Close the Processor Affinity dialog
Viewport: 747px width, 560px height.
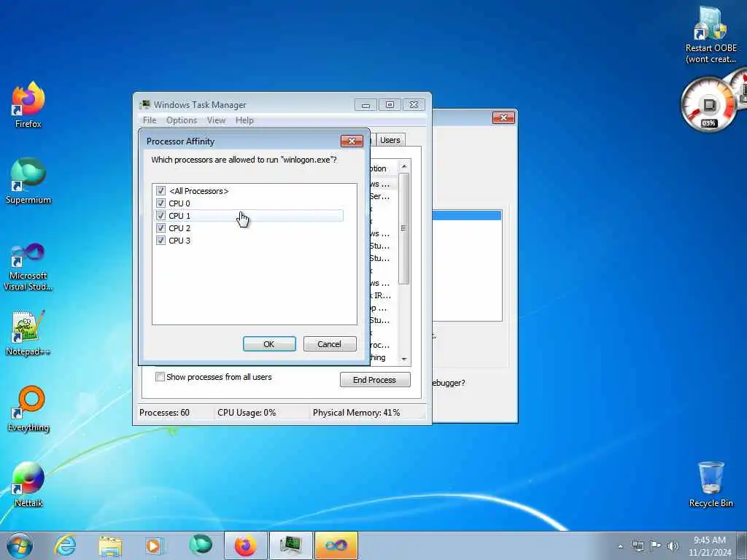[x=352, y=141]
